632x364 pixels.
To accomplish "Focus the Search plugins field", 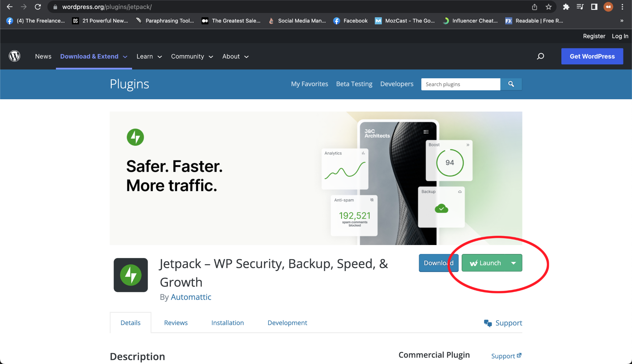I will [461, 84].
